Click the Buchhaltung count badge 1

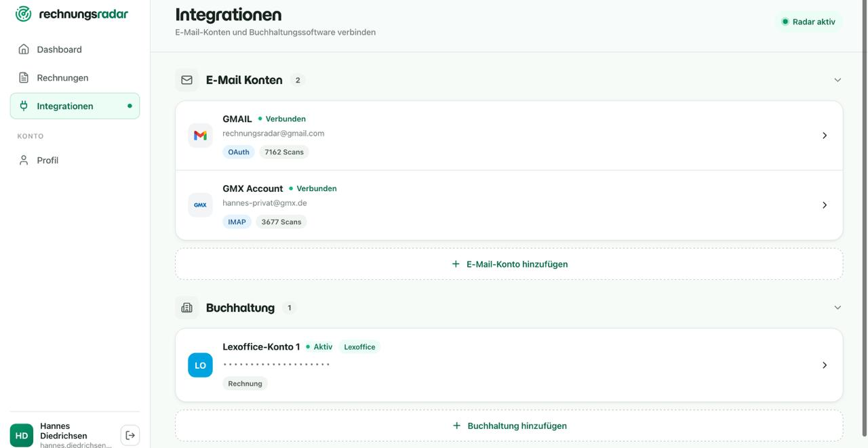coord(290,308)
